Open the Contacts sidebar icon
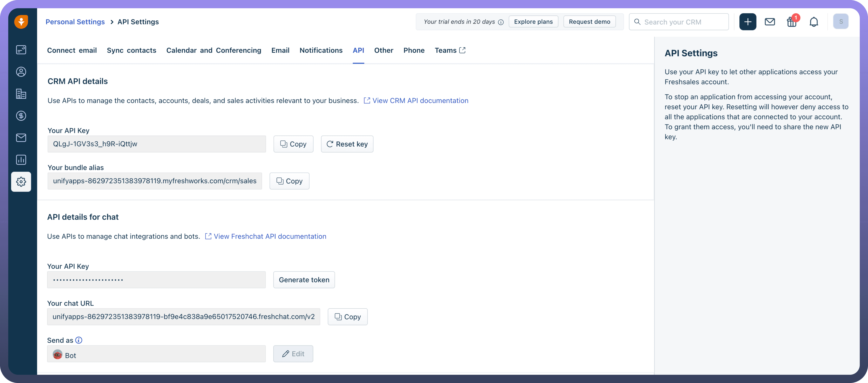Screen dimensions: 868x383 tap(21, 72)
